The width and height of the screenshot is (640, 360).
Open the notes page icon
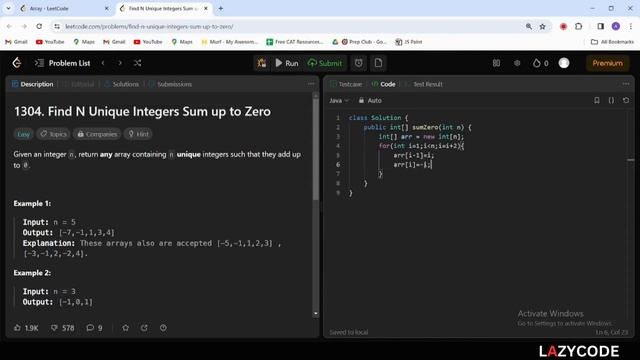[x=378, y=63]
